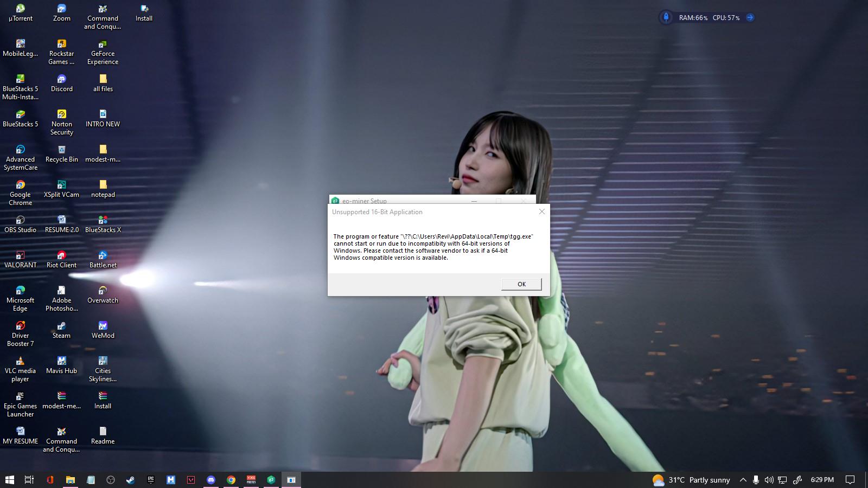Select the Norton Security desktop shortcut
The height and width of the screenshot is (488, 868).
click(x=61, y=122)
